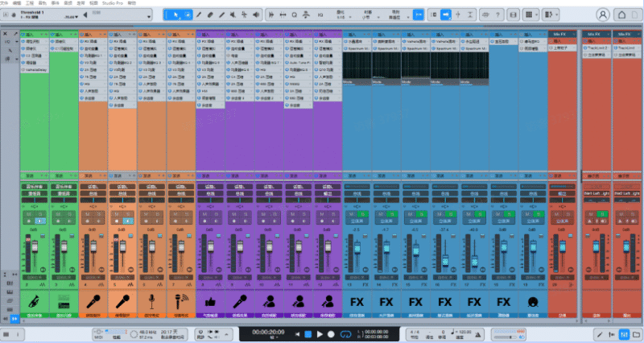Open the 视图 menu

(93, 3)
